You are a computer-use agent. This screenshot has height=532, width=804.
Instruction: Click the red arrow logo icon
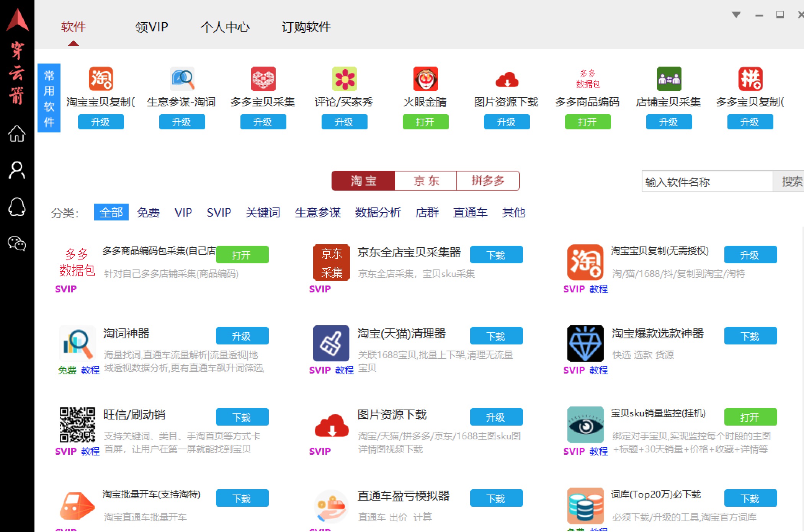17,20
